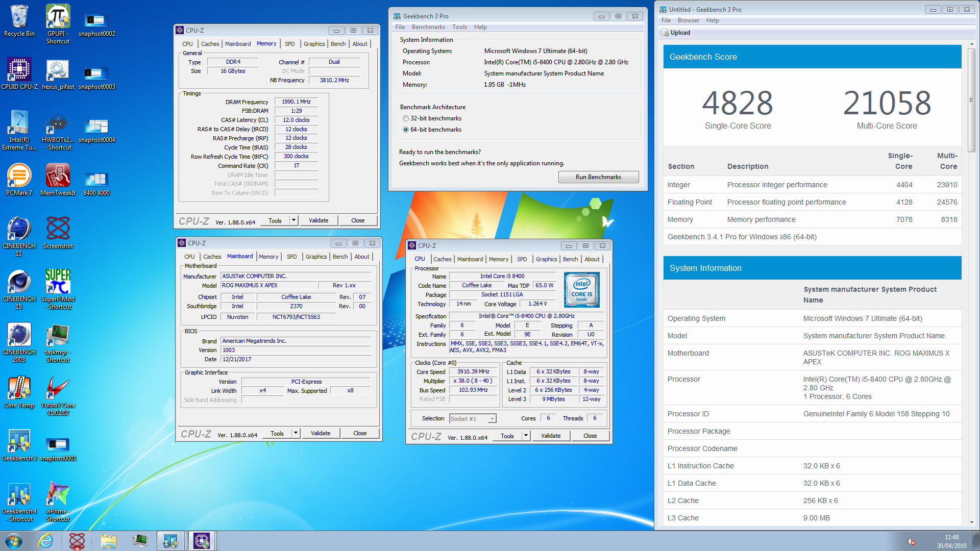The height and width of the screenshot is (551, 980).
Task: Open Tools dropdown arrow in Mainboard CPU-Z window
Action: pyautogui.click(x=296, y=433)
